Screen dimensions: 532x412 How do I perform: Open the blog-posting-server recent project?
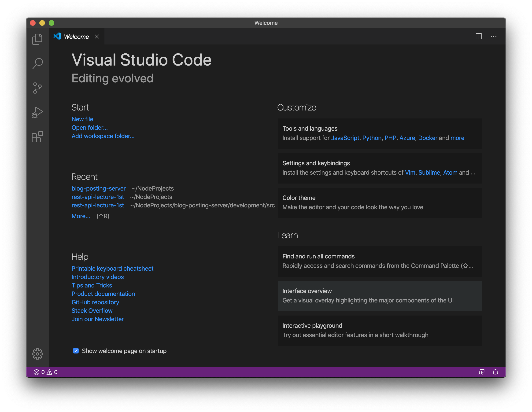pos(98,188)
